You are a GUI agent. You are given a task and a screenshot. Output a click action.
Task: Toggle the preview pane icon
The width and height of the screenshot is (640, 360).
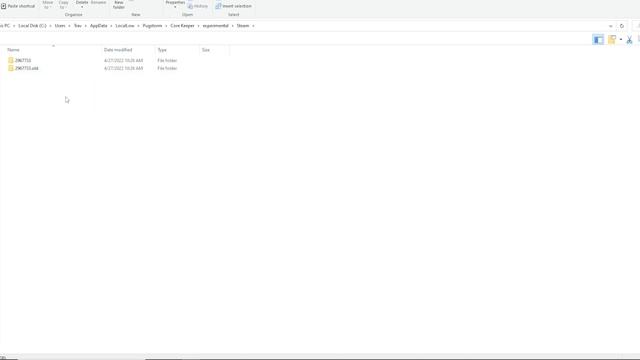(x=598, y=40)
